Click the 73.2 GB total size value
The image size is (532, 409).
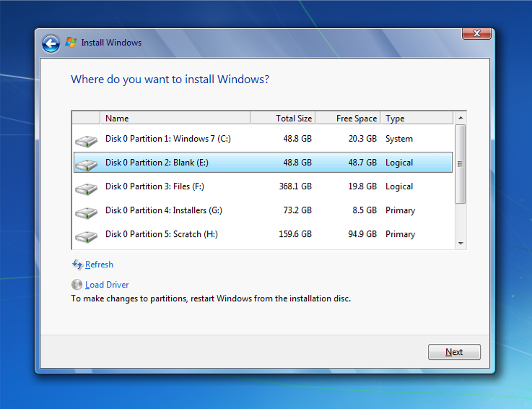[297, 210]
